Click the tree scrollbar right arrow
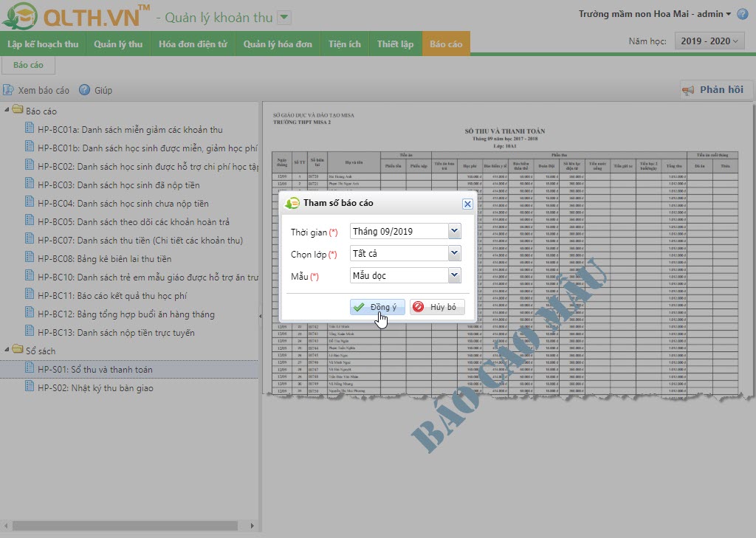This screenshot has width=756, height=538. [252, 525]
